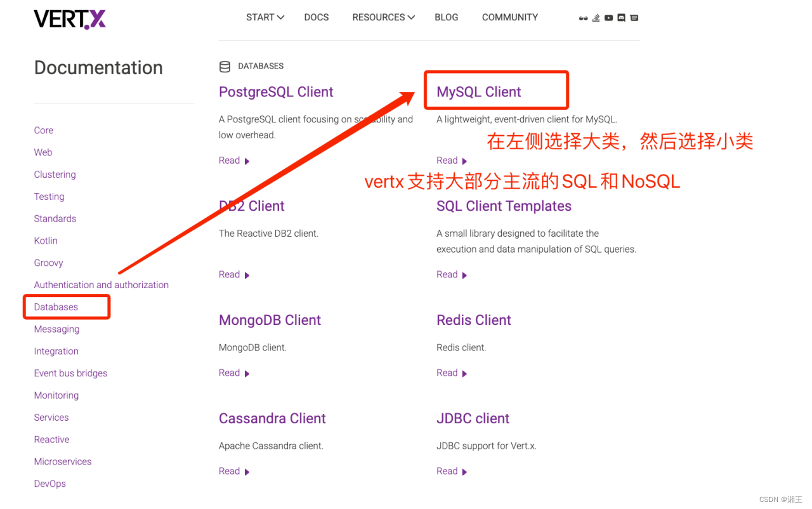Click the database icon beside DATABASES heading
This screenshot has height=509, width=812.
coord(225,66)
